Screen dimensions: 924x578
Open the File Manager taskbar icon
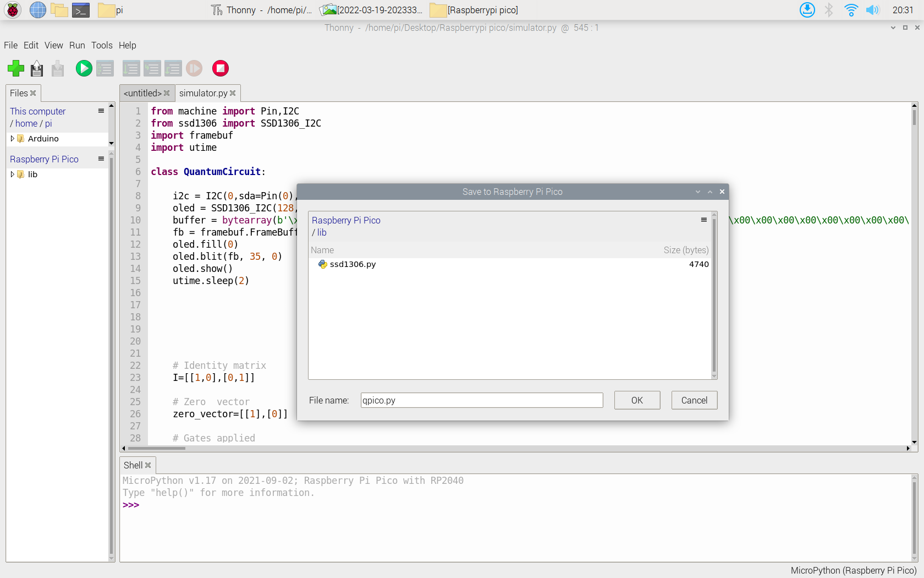pos(59,10)
